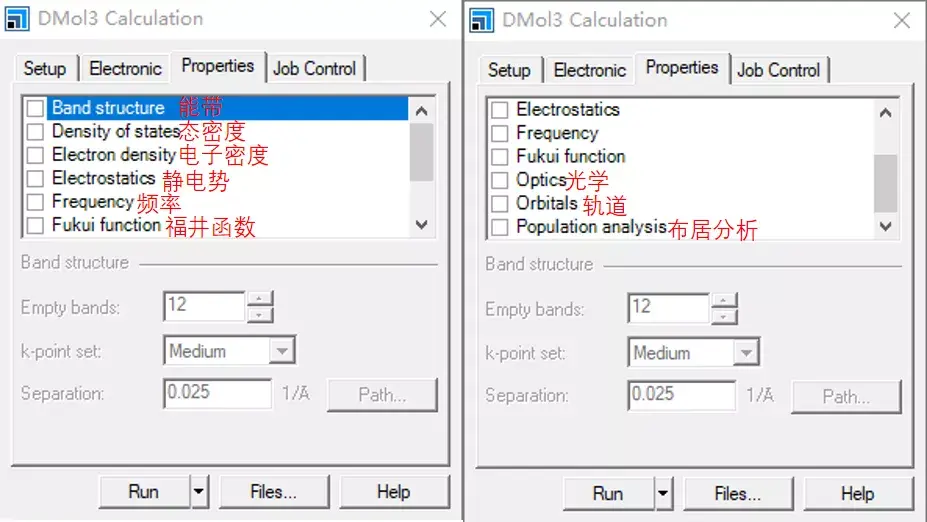
Task: Toggle the Orbitals checkbox
Action: click(500, 203)
